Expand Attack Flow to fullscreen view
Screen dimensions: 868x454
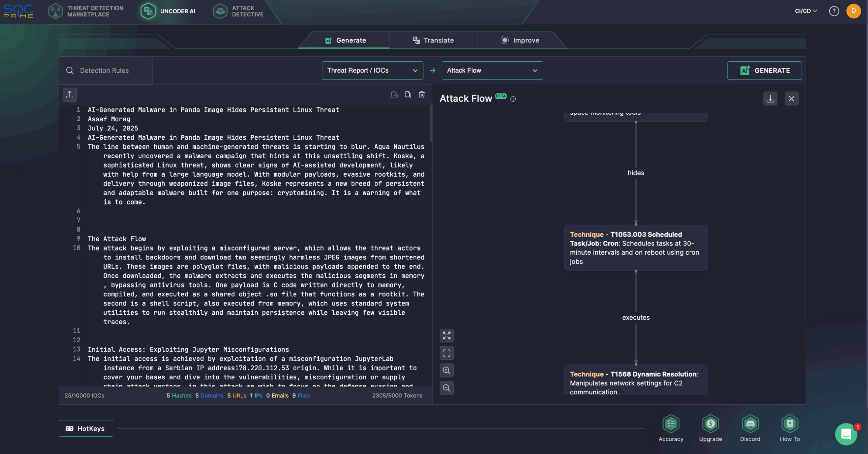[x=447, y=335]
